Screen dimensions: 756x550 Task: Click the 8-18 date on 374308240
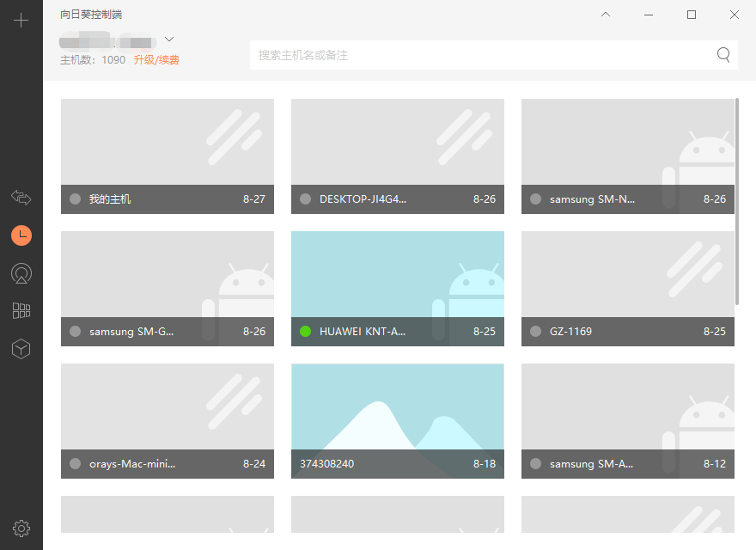point(485,464)
